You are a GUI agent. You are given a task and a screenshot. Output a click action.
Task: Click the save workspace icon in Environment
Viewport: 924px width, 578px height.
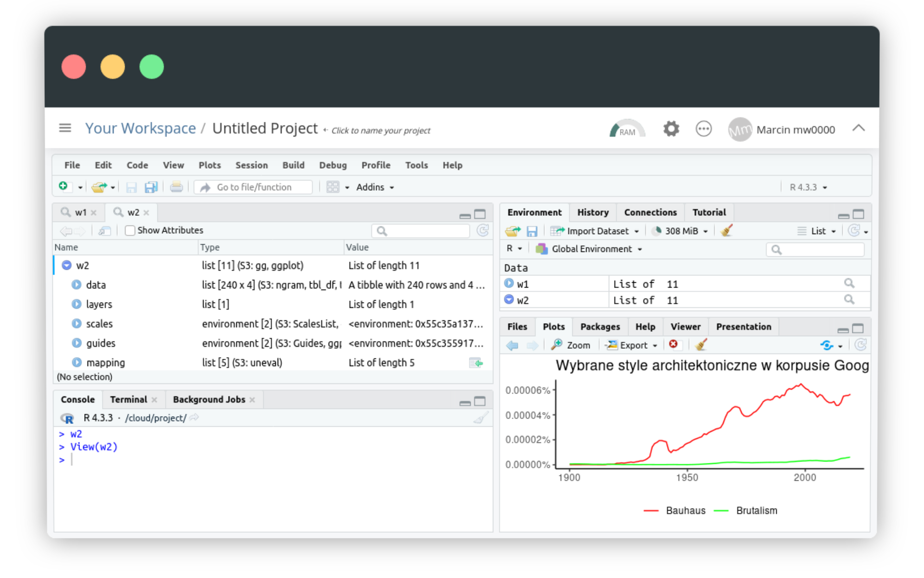[x=532, y=231]
